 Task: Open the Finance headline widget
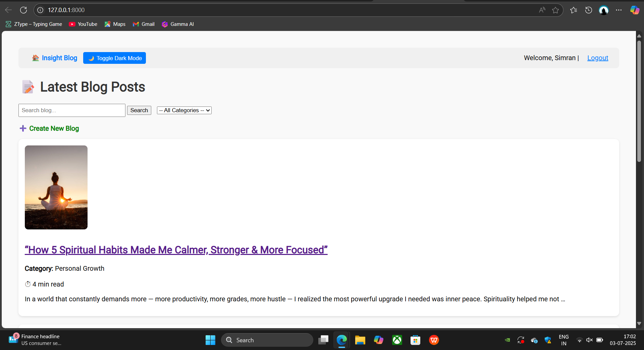pyautogui.click(x=35, y=340)
